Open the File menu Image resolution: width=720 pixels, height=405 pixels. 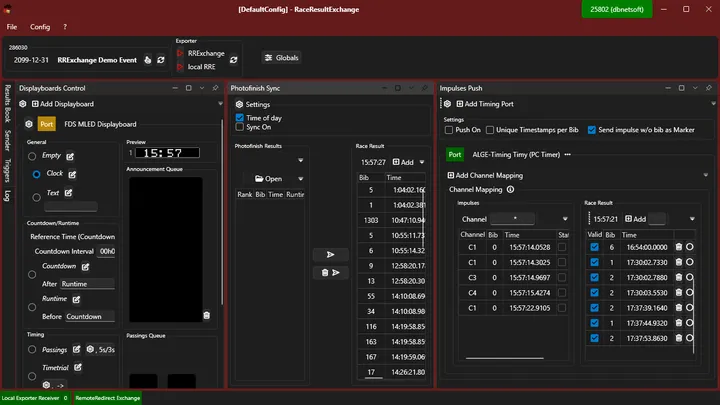[x=12, y=27]
